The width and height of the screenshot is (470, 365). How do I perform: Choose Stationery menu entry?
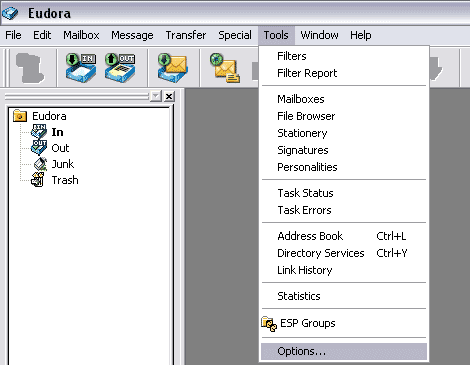pos(344,133)
